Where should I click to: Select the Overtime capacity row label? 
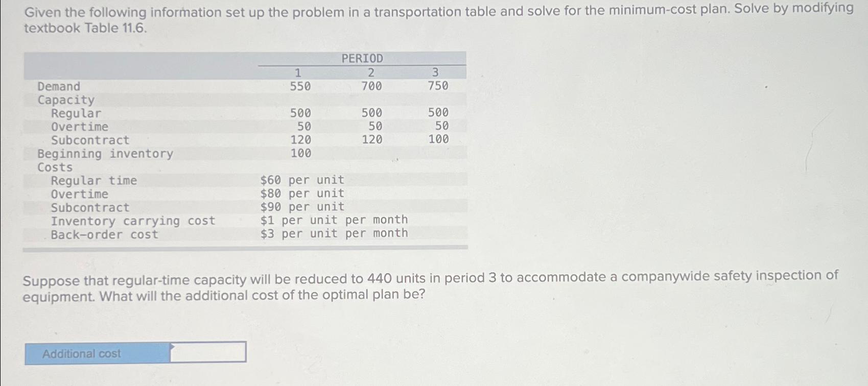click(80, 127)
